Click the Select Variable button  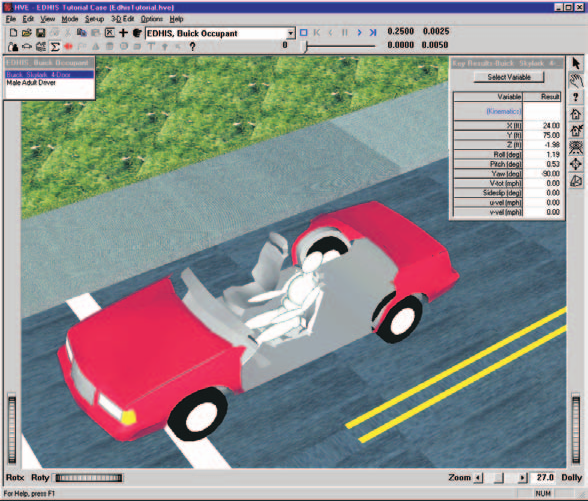pyautogui.click(x=509, y=77)
